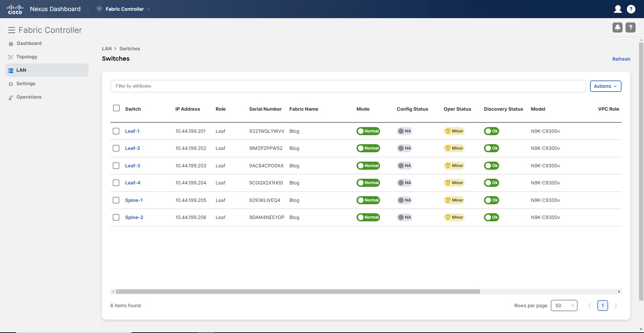
Task: Click the IP Address column header
Action: click(x=187, y=109)
